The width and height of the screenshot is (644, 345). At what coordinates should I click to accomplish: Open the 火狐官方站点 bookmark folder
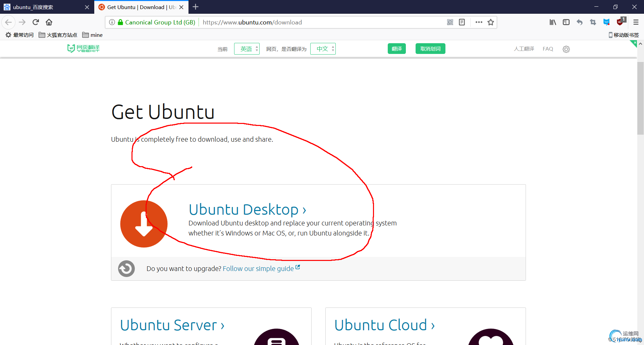(58, 35)
